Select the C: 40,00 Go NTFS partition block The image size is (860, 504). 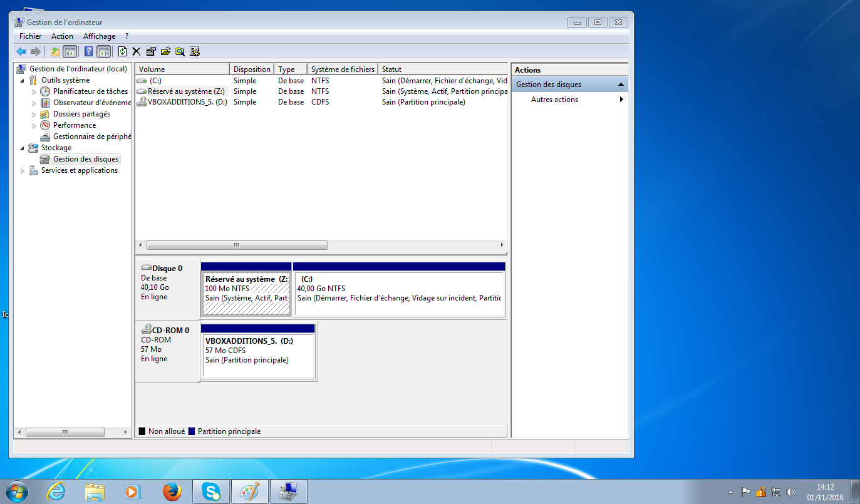[398, 293]
